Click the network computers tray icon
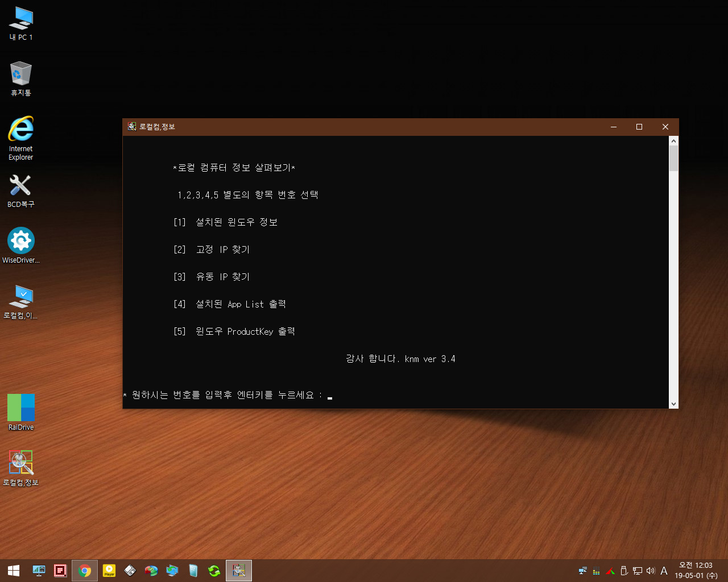 tap(582, 571)
